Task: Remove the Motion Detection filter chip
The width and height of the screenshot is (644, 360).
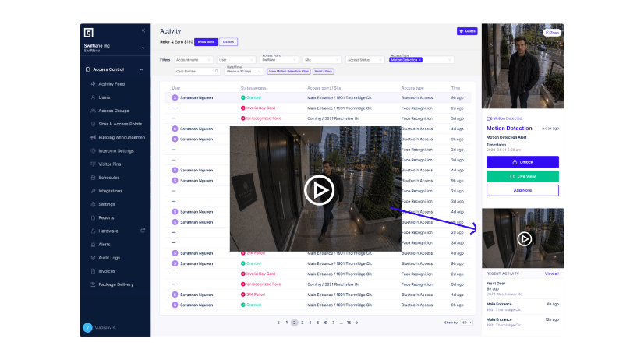Action: (x=419, y=60)
